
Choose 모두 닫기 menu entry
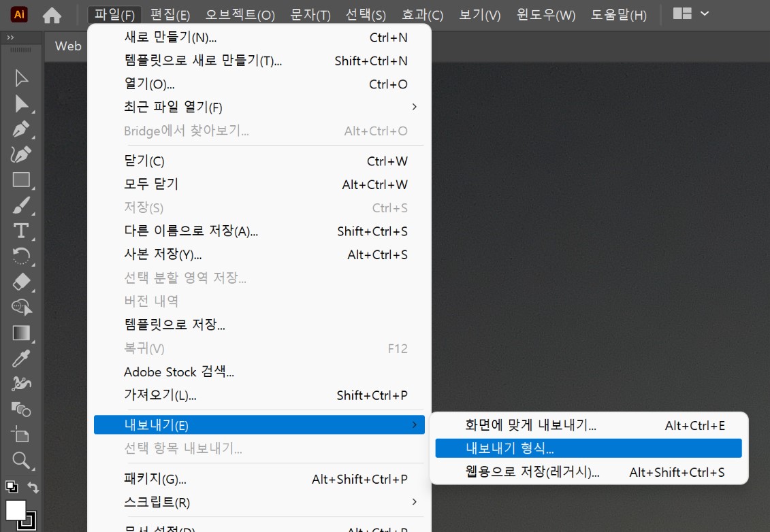pyautogui.click(x=259, y=184)
